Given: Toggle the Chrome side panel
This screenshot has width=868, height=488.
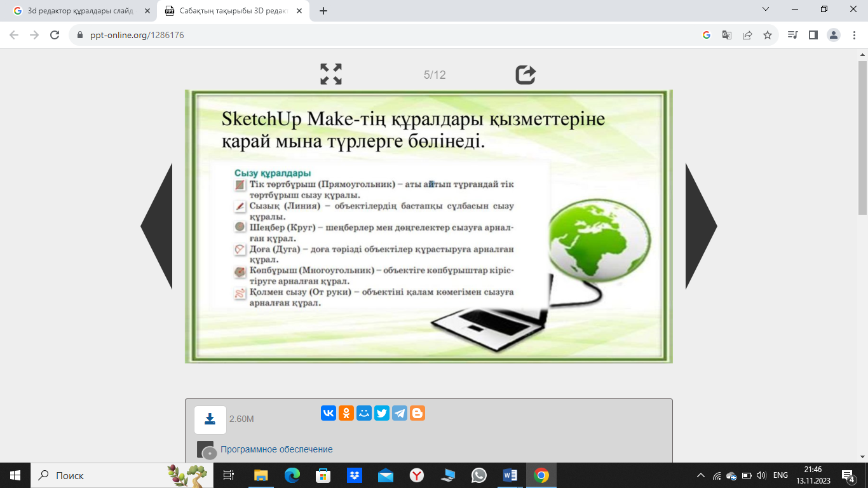Looking at the screenshot, I should click(813, 35).
